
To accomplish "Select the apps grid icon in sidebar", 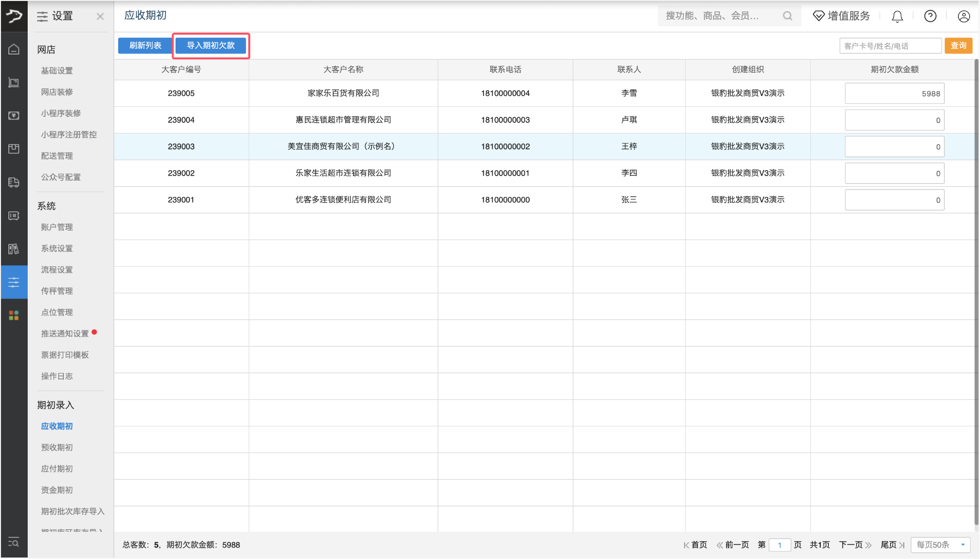I will tap(14, 315).
